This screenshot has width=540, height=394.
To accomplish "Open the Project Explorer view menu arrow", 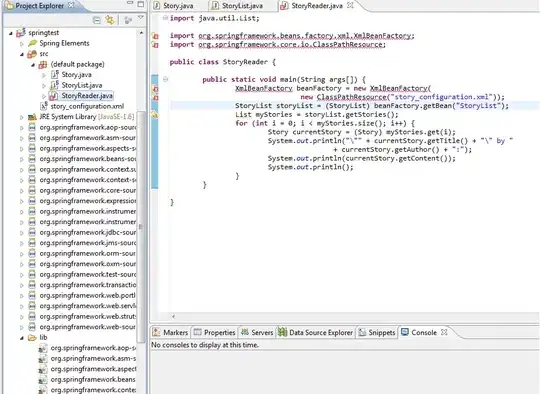I will 141,18.
